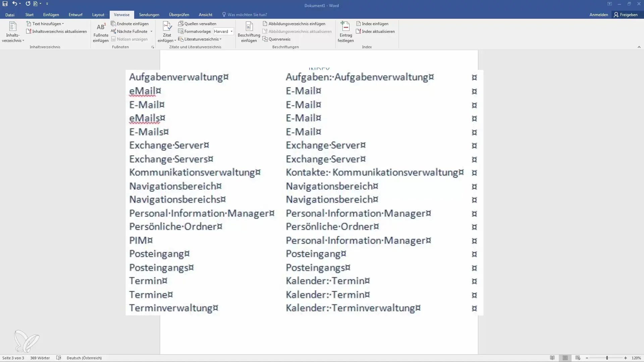Click the Deutsch (Österreich) language indicator
Screen dimensions: 644x362
coord(84,358)
